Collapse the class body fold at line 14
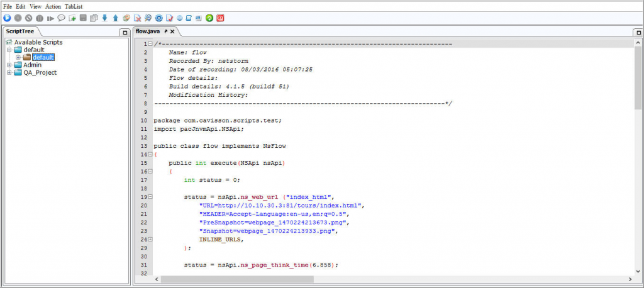The height and width of the screenshot is (288, 644). (150, 155)
